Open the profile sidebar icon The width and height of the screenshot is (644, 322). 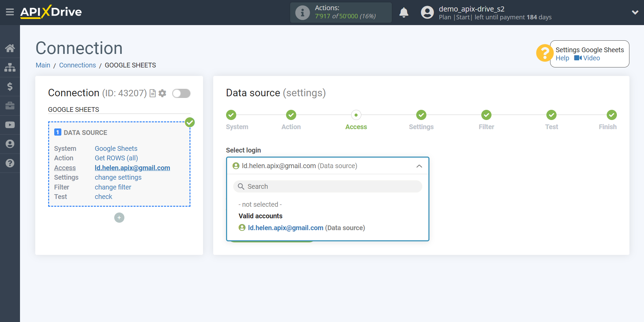pos(10,144)
